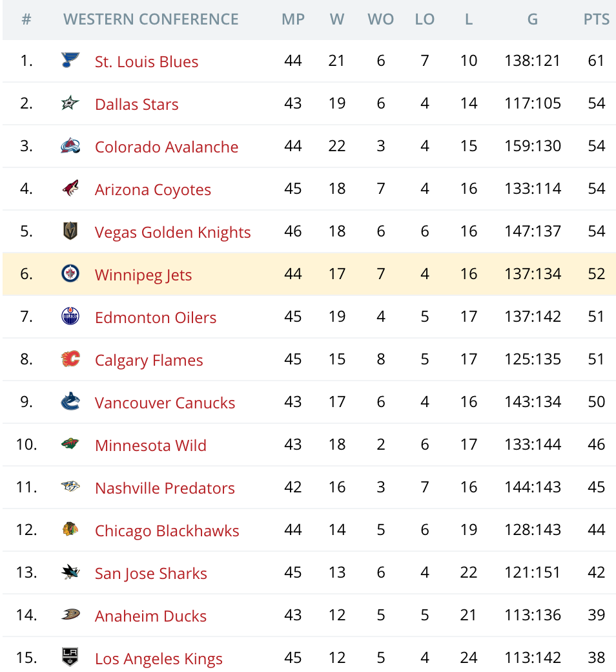
Task: Open the Nashville Predators team link
Action: tap(165, 488)
